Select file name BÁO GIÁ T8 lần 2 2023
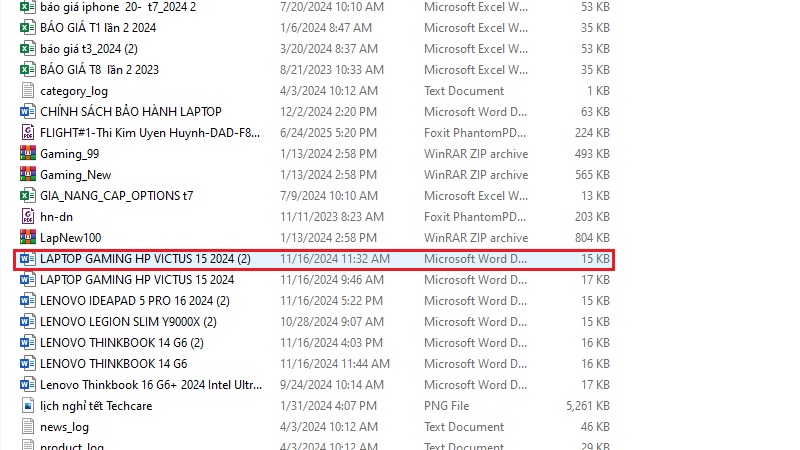Viewport: 800px width, 450px height. coord(99,69)
